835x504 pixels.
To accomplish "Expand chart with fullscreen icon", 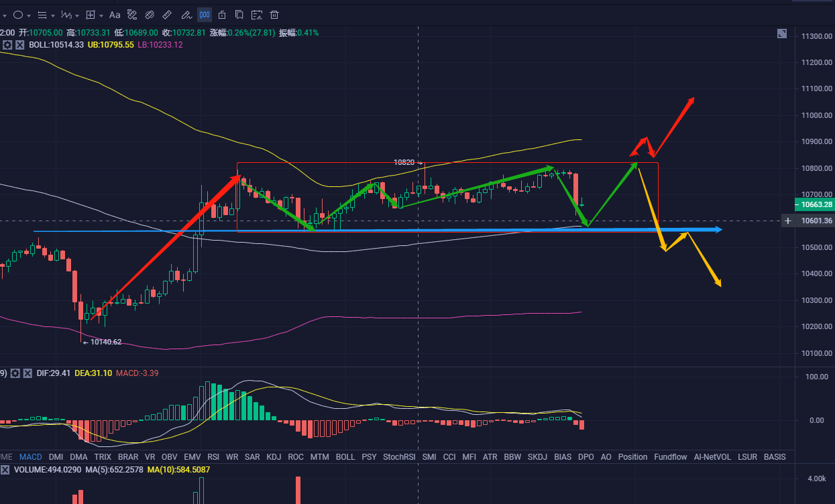I will point(782,34).
